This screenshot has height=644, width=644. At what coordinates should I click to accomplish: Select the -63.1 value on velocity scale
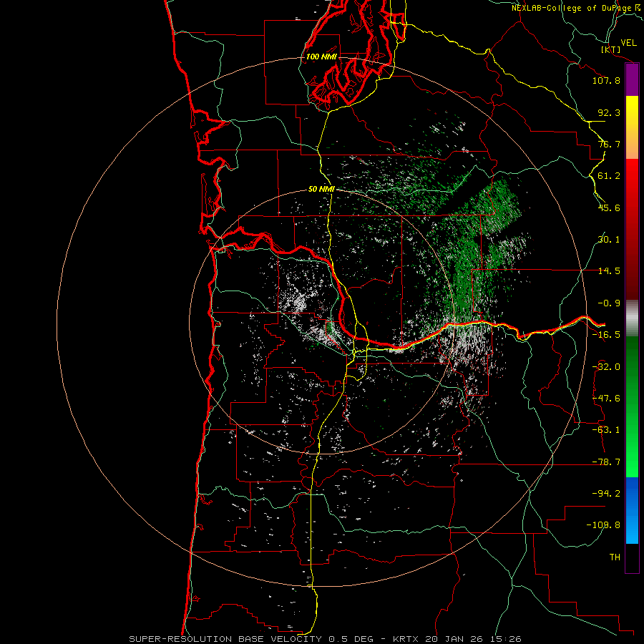click(606, 430)
